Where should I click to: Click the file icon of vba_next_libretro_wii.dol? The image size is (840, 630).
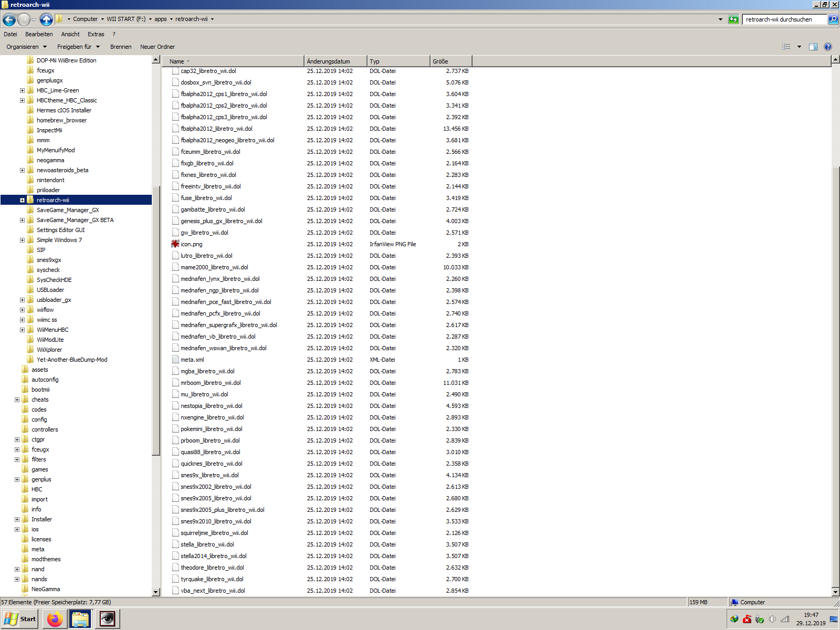pos(175,591)
